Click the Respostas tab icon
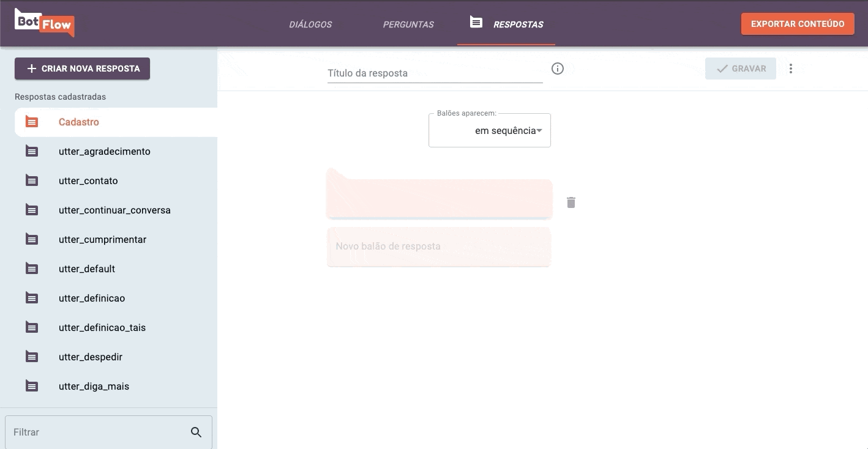Viewport: 868px width, 449px height. coord(476,22)
